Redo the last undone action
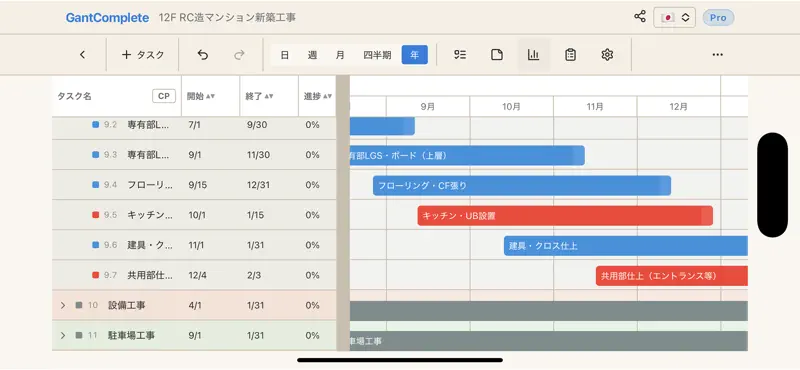 [x=239, y=55]
